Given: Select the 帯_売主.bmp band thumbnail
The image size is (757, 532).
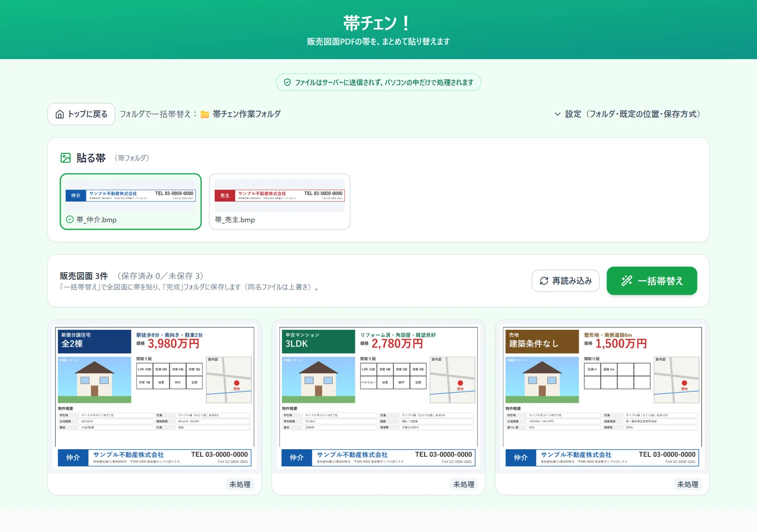Looking at the screenshot, I should pos(280,201).
